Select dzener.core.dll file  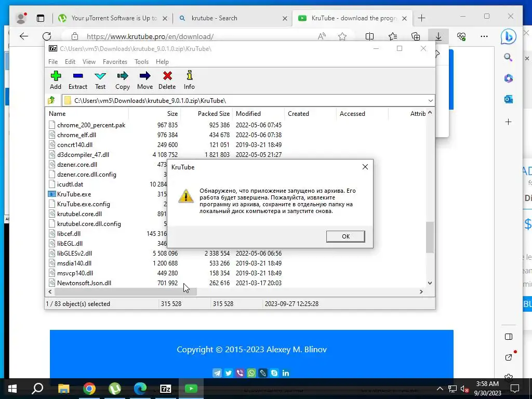pos(77,164)
